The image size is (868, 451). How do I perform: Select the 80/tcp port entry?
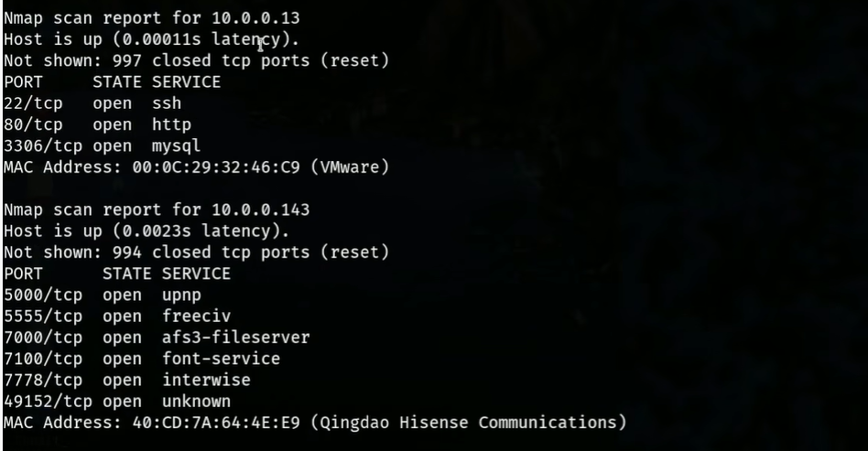[x=32, y=124]
